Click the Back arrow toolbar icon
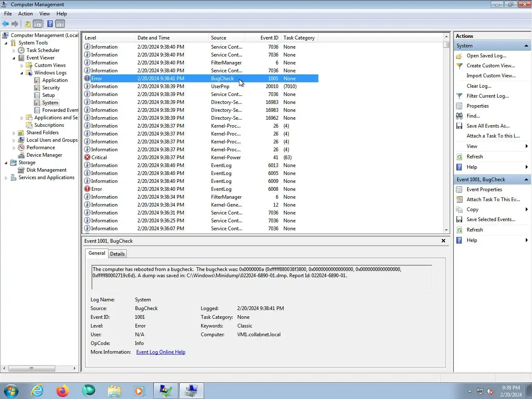Image resolution: width=532 pixels, height=399 pixels. tap(5, 24)
